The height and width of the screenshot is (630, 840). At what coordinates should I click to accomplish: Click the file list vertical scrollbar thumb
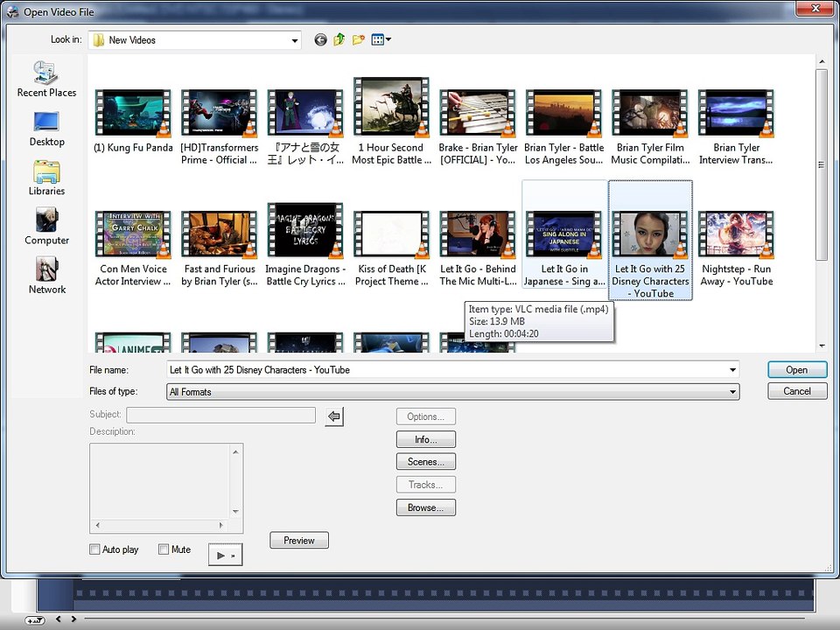point(822,164)
